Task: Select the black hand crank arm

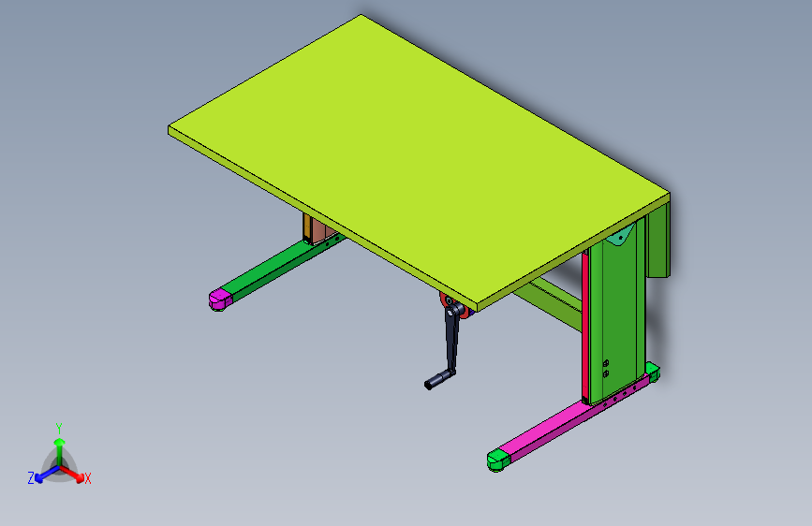Action: pos(452,339)
